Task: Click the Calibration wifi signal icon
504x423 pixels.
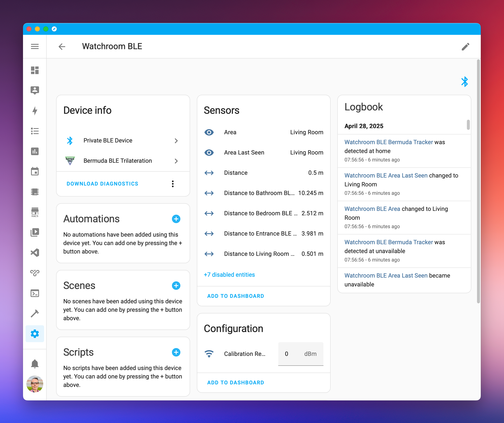Action: click(x=209, y=354)
